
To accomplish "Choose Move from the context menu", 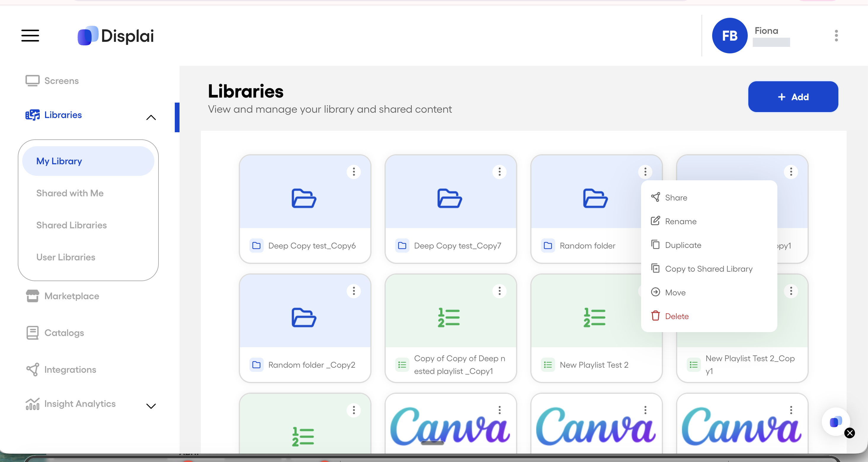I will click(709, 293).
